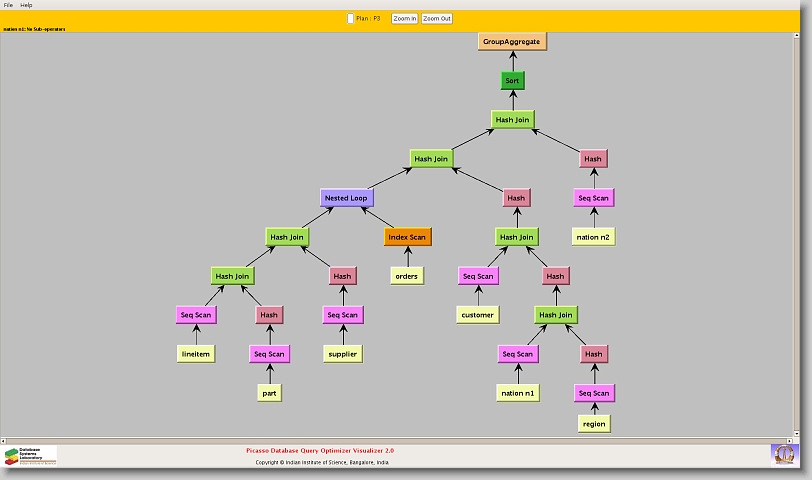Click the Zoom In button
This screenshot has width=812, height=480.
[x=404, y=18]
